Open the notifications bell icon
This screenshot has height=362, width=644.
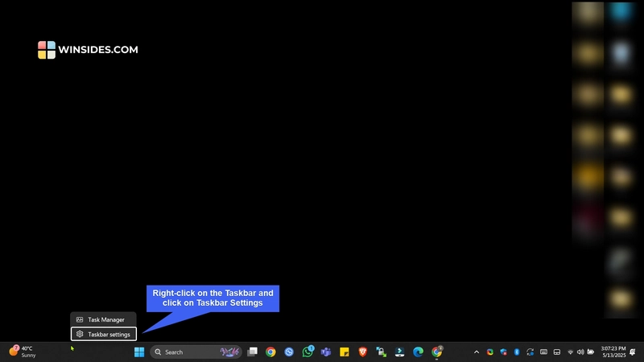tap(633, 352)
